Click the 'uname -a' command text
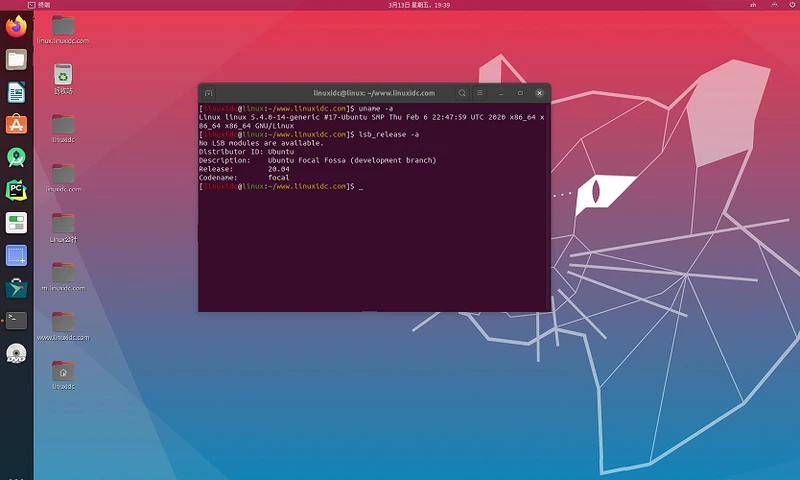The width and height of the screenshot is (800, 480). 376,109
